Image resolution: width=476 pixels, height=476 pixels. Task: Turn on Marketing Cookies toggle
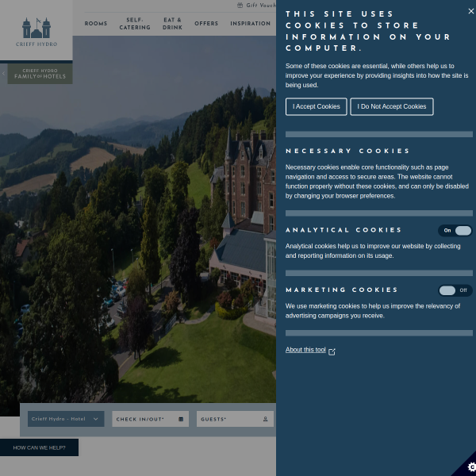(455, 290)
